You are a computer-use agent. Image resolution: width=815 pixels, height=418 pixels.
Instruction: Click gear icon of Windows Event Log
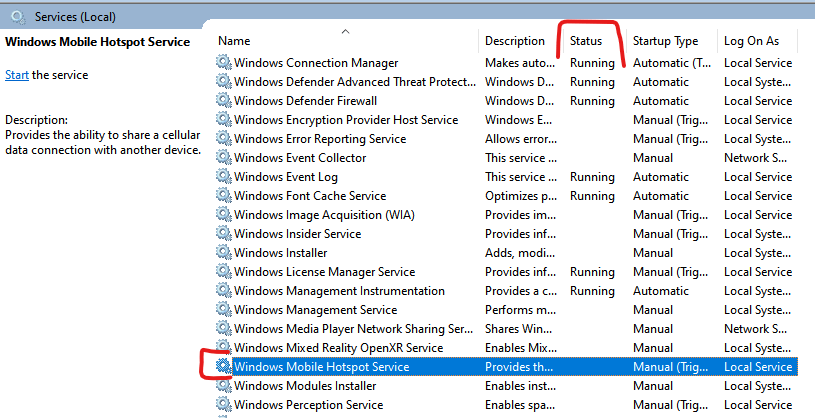click(224, 176)
